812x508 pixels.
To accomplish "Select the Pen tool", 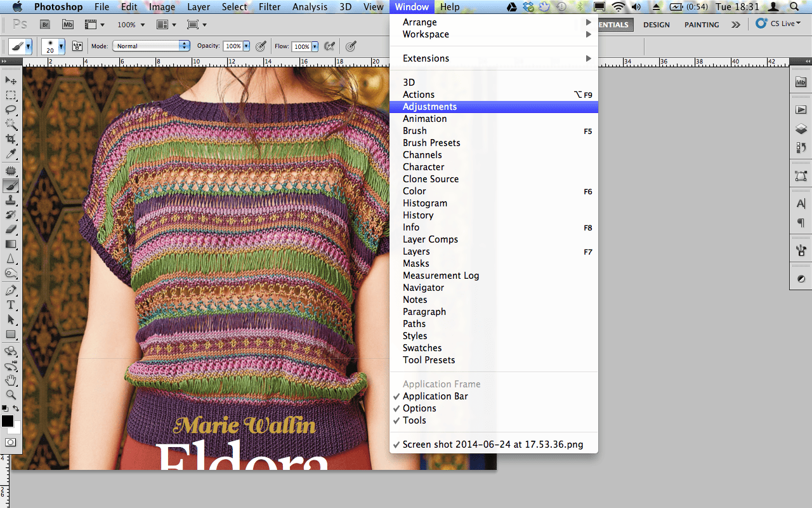I will [x=11, y=291].
